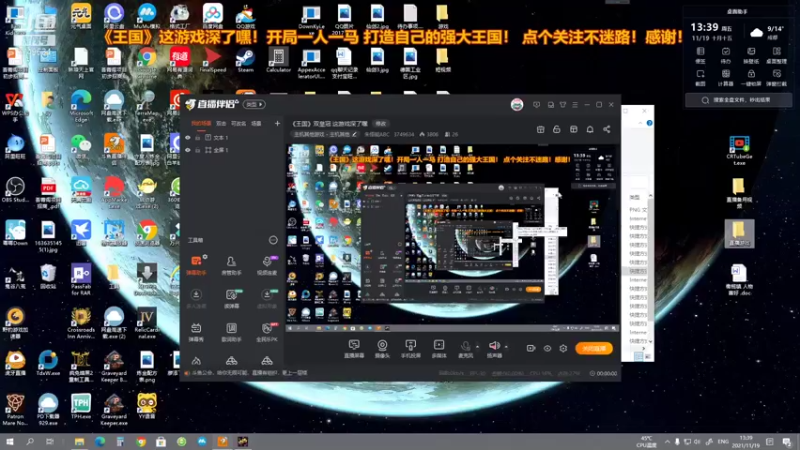Open notification center in the taskbar
This screenshot has width=800, height=450.
tap(787, 442)
